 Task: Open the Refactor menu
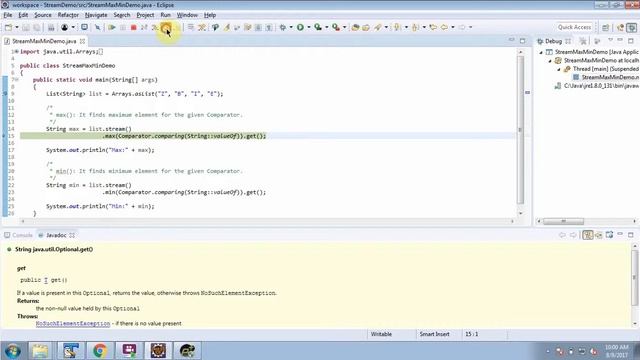pyautogui.click(x=68, y=15)
